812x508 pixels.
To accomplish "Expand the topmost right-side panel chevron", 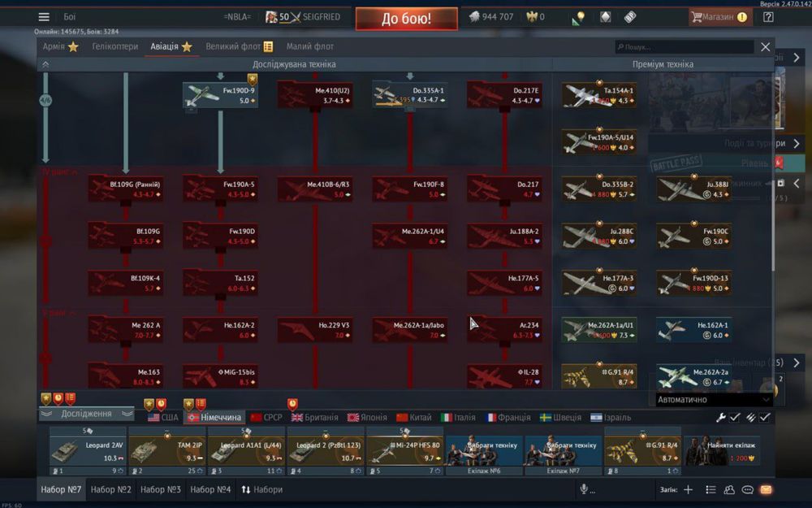I will pos(797,58).
